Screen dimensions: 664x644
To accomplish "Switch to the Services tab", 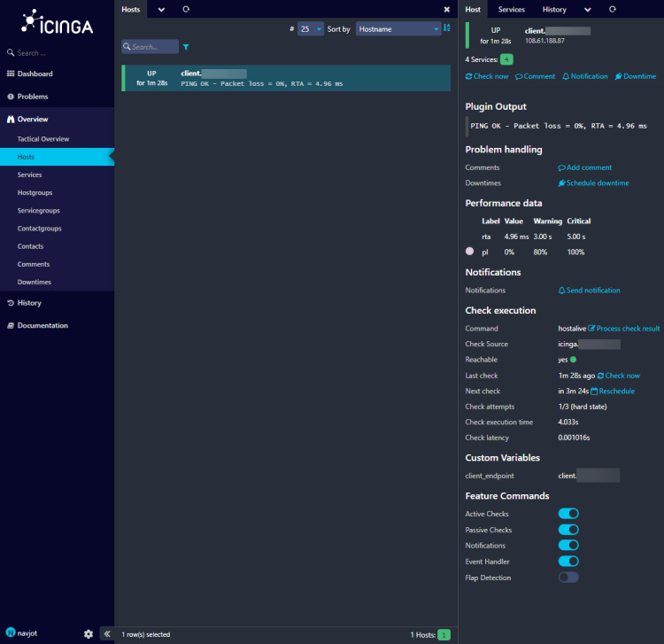I will click(511, 9).
